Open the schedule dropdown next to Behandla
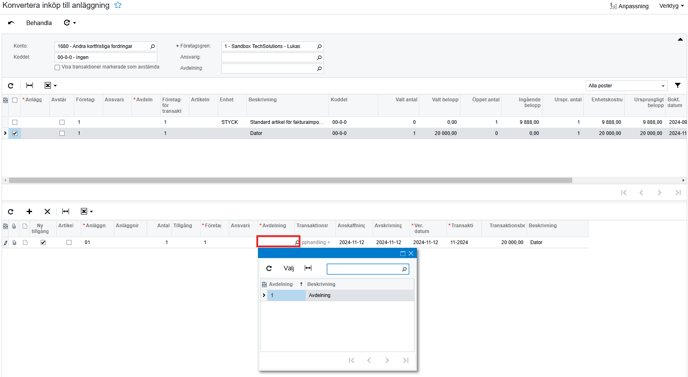 click(70, 23)
